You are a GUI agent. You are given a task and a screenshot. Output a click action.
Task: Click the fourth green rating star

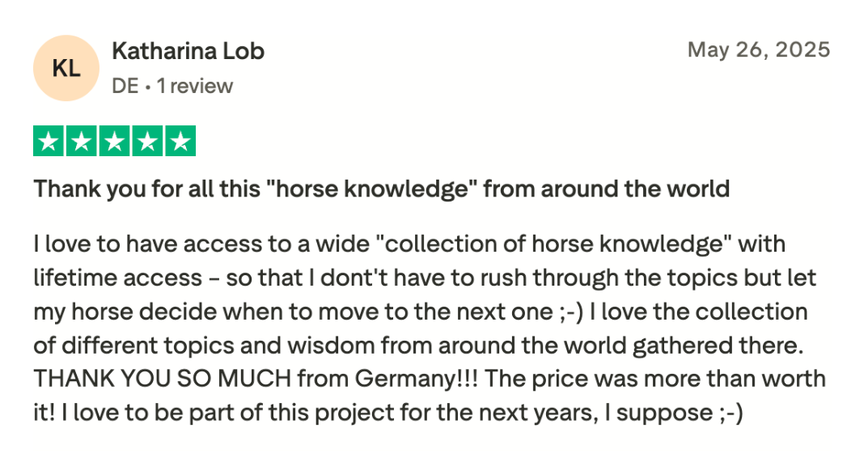tap(147, 141)
